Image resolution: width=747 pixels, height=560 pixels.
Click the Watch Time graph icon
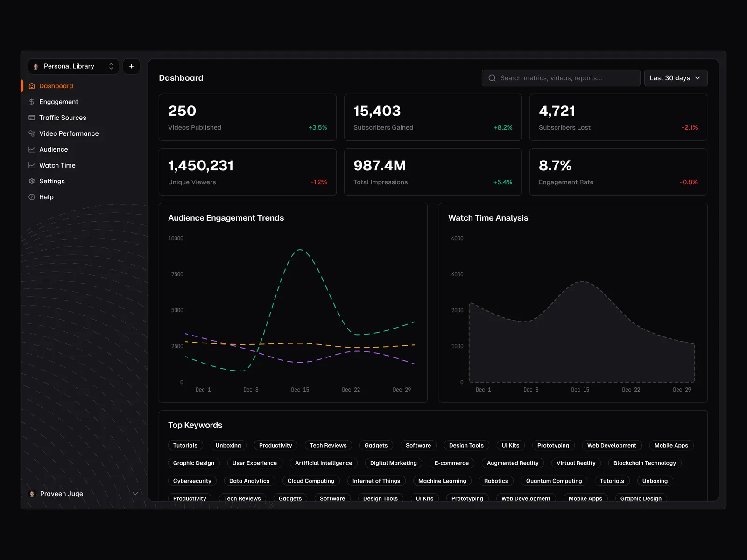click(32, 165)
